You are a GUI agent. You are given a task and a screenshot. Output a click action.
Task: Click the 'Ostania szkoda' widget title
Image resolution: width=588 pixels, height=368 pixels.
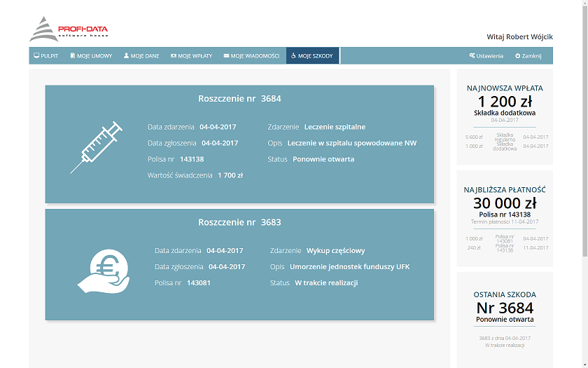pyautogui.click(x=505, y=294)
